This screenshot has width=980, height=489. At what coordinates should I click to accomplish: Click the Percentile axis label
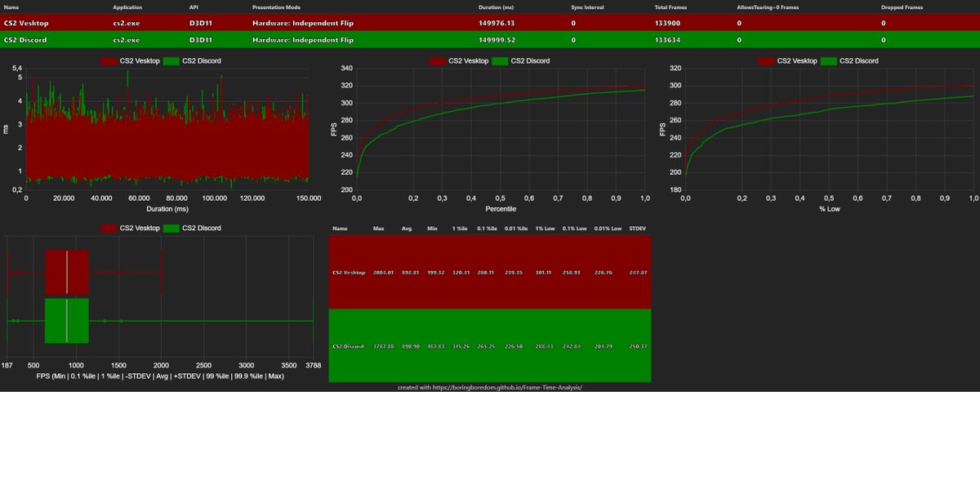click(501, 209)
